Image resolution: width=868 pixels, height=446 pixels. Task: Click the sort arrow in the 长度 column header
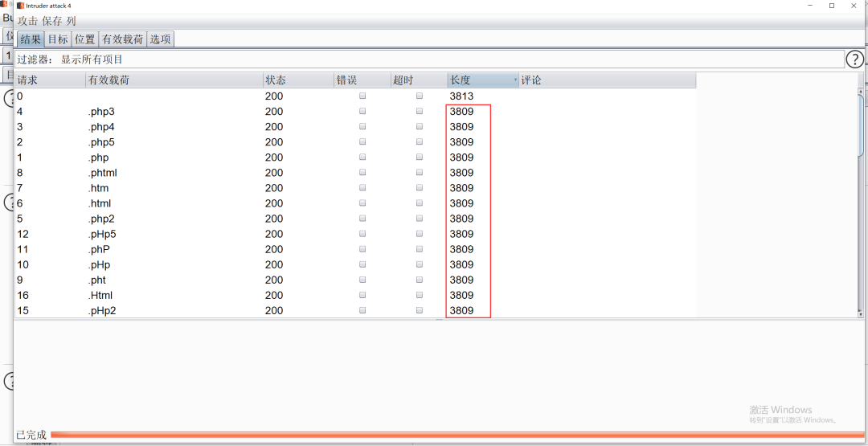[515, 80]
